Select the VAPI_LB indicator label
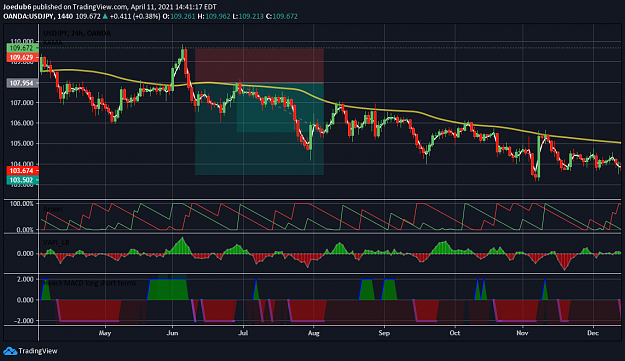Screen dimensions: 625x361 56,242
